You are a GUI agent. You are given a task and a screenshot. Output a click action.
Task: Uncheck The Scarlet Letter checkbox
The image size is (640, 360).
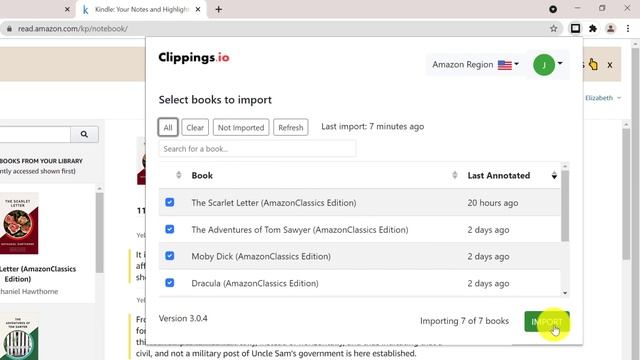[x=170, y=202]
